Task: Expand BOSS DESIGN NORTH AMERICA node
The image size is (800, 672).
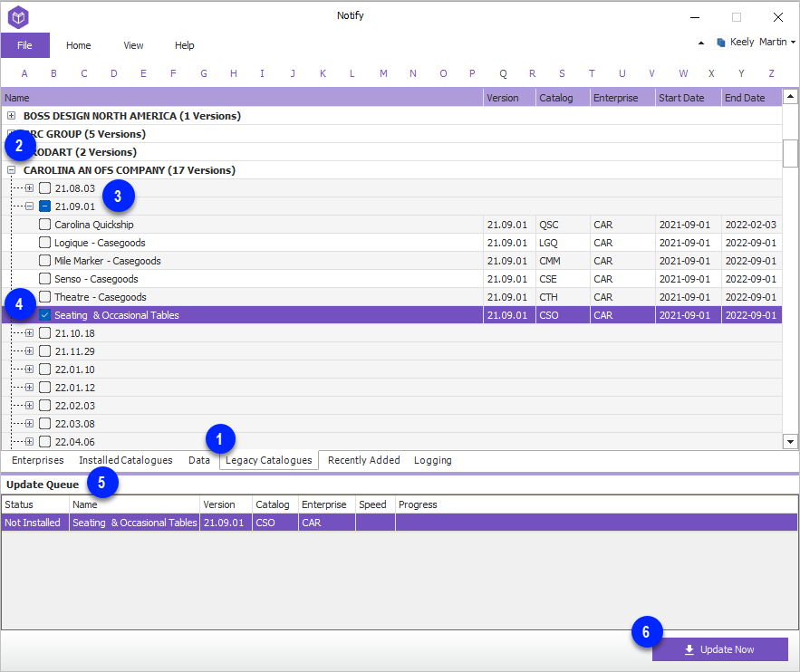Action: point(11,116)
